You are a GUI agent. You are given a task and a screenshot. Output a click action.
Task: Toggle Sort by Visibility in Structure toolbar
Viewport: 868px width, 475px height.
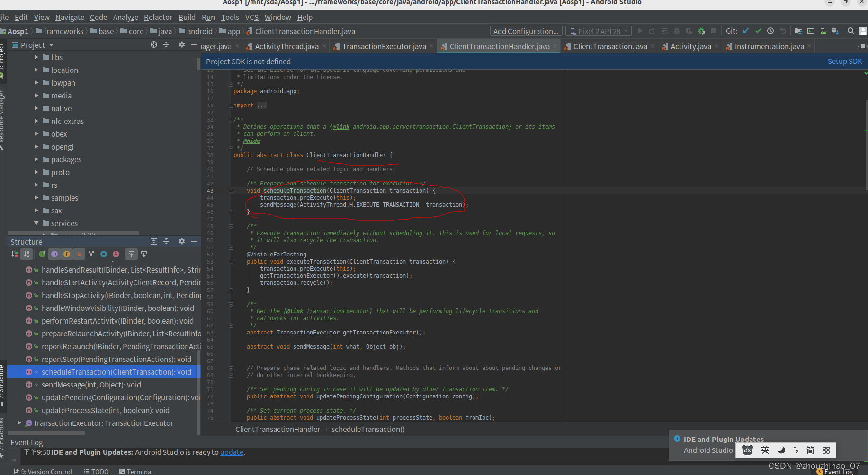(x=15, y=254)
